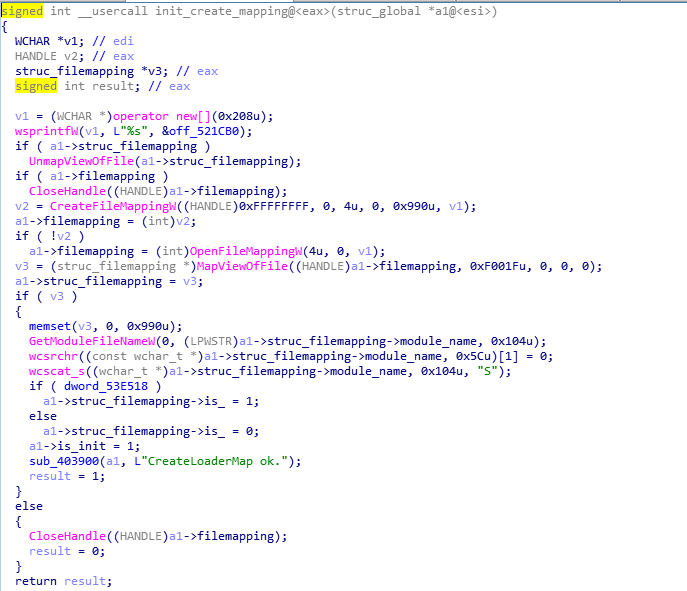Click the init_create_mapping function name
This screenshot has width=687, height=591.
tap(222, 11)
